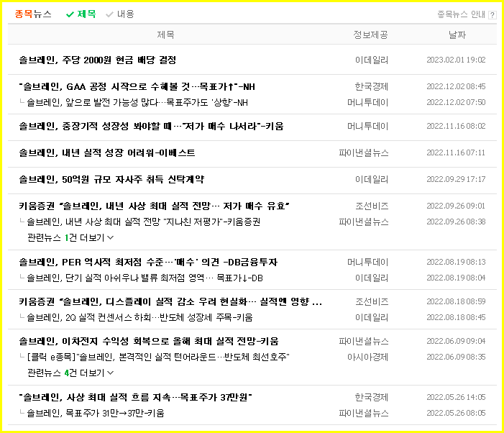Screen dimensions: 504x433
Task: Click 머니투데이 source dated 2022.08.19 08:13
Action: [367, 263]
